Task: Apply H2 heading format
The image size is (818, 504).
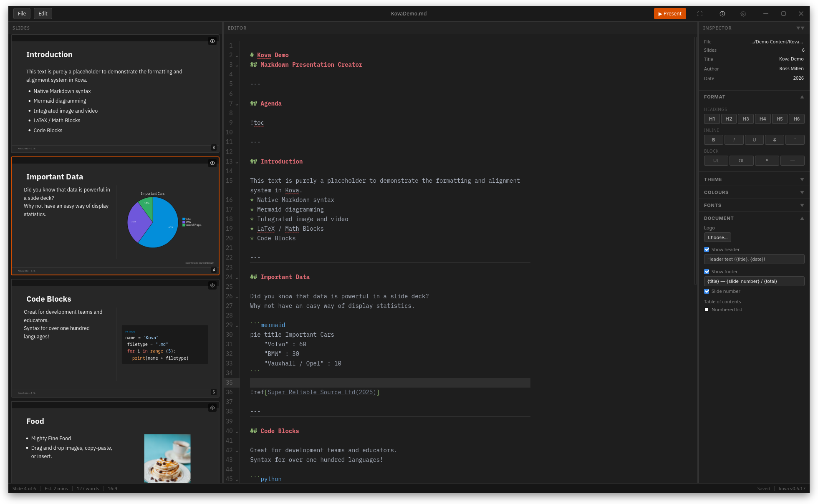Action: (x=729, y=119)
